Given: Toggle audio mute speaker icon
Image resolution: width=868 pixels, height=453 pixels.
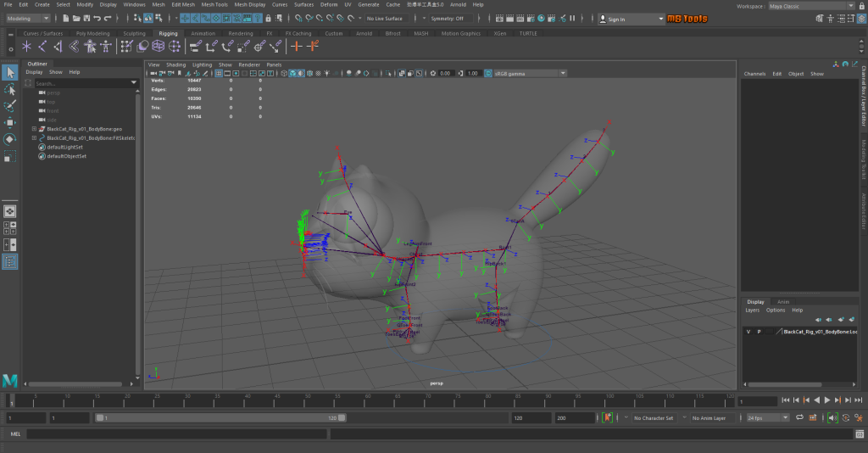Looking at the screenshot, I should point(832,417).
